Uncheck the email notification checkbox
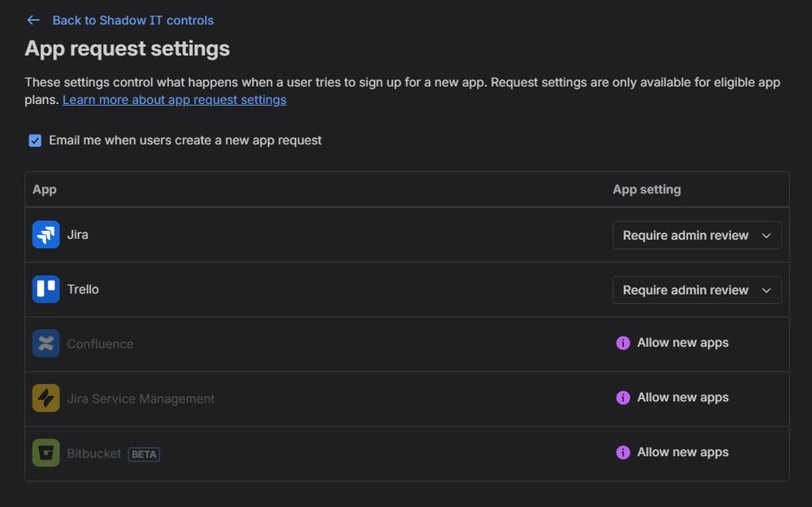 [x=35, y=141]
